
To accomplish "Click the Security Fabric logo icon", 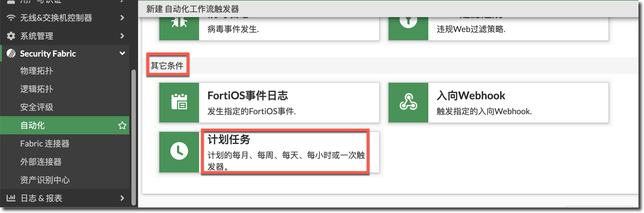I will 11,53.
